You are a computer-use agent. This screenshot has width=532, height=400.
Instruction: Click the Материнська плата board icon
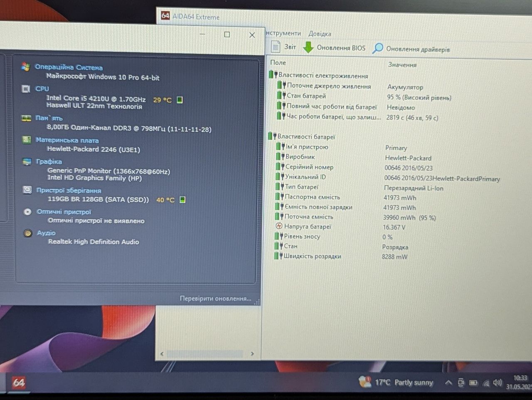[27, 140]
